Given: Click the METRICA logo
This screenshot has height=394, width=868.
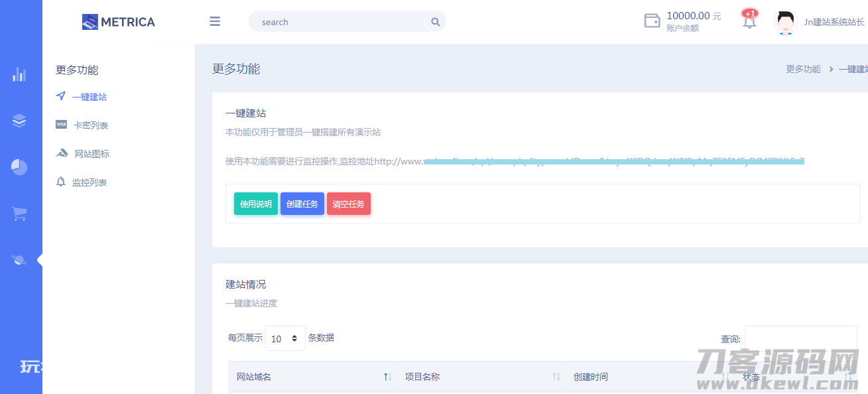Looking at the screenshot, I should click(x=119, y=22).
